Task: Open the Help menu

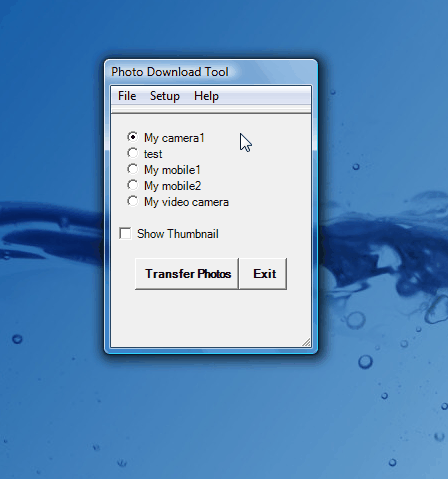Action: click(x=206, y=96)
